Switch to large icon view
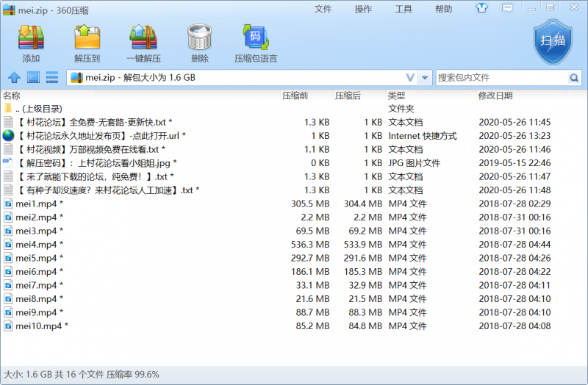This screenshot has height=385, width=588. point(33,77)
